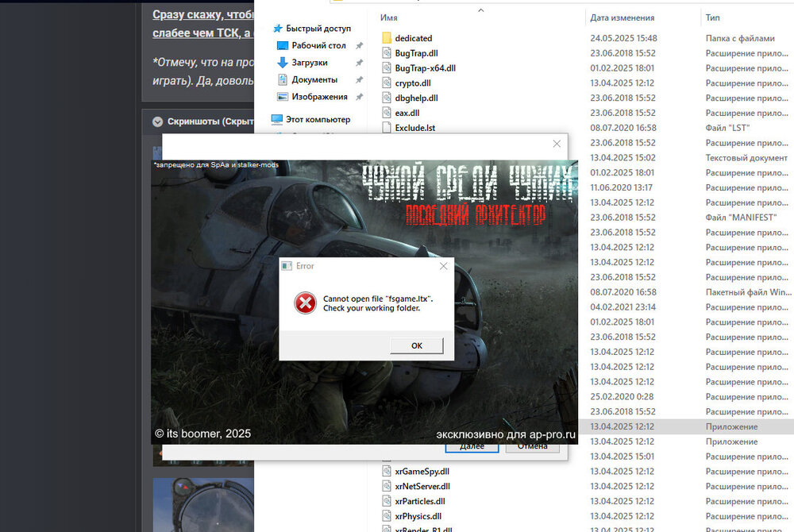
Task: Close the installer window with X
Action: point(557,144)
